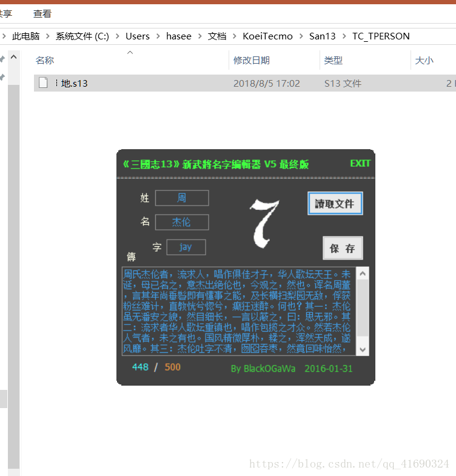
Task: Click TC_TPERSON in the address bar
Action: (x=381, y=36)
